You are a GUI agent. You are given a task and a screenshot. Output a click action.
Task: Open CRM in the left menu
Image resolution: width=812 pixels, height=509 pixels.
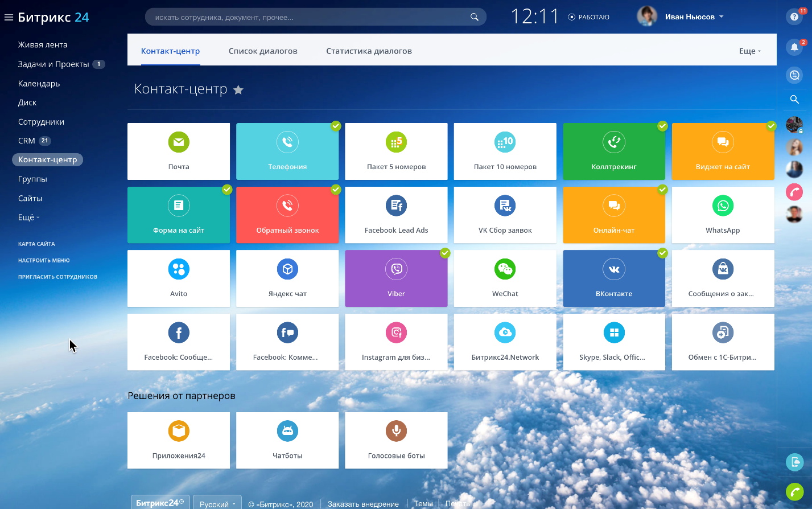27,141
